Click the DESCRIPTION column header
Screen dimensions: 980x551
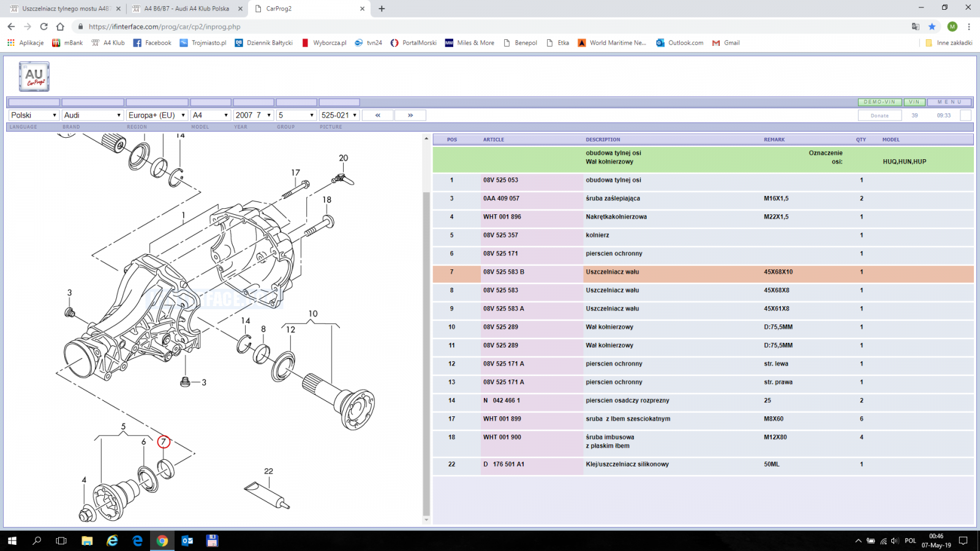click(603, 140)
